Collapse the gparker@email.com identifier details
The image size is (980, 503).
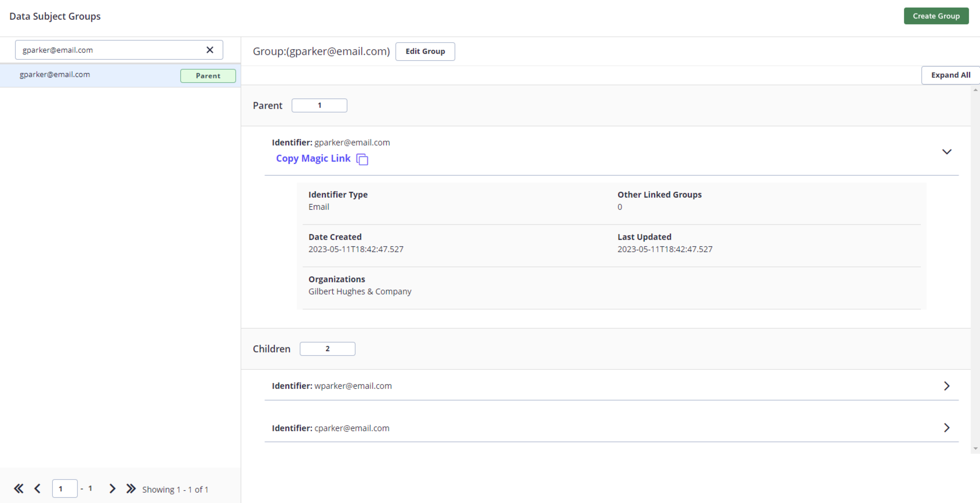(947, 152)
